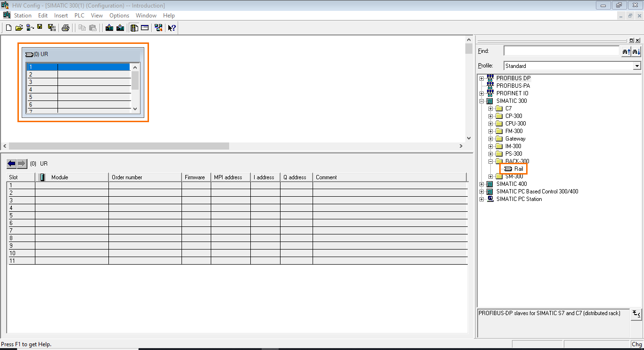Viewport: 644px width, 350px height.
Task: Download configuration to the PLC via toolbar
Action: point(109,27)
